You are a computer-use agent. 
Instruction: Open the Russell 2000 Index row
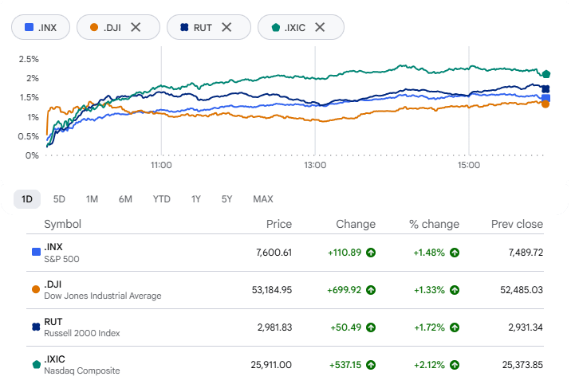pos(285,327)
